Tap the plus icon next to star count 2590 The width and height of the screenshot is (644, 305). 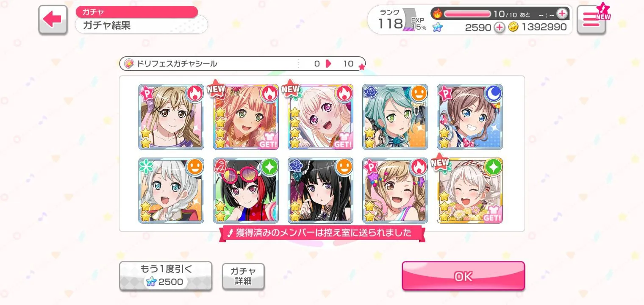(x=500, y=28)
